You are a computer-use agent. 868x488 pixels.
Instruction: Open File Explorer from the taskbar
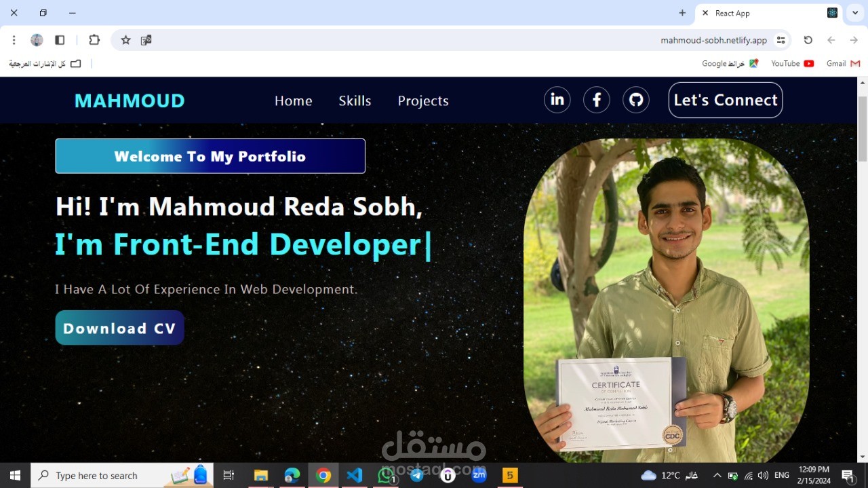pos(261,475)
